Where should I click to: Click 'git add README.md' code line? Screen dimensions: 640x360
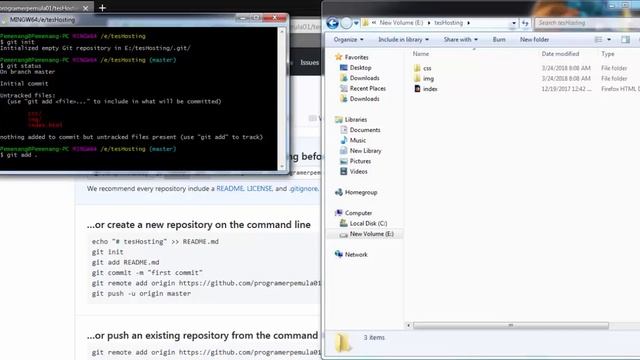coord(125,262)
